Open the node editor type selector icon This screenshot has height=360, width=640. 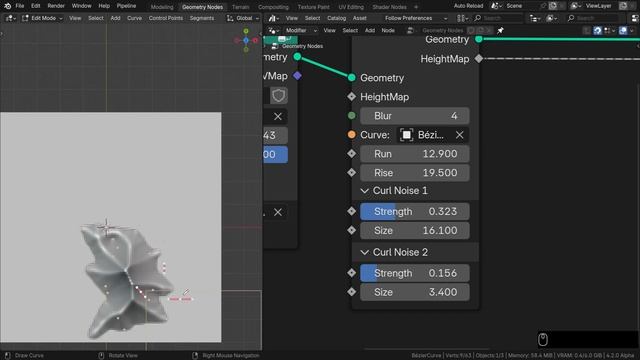click(273, 31)
